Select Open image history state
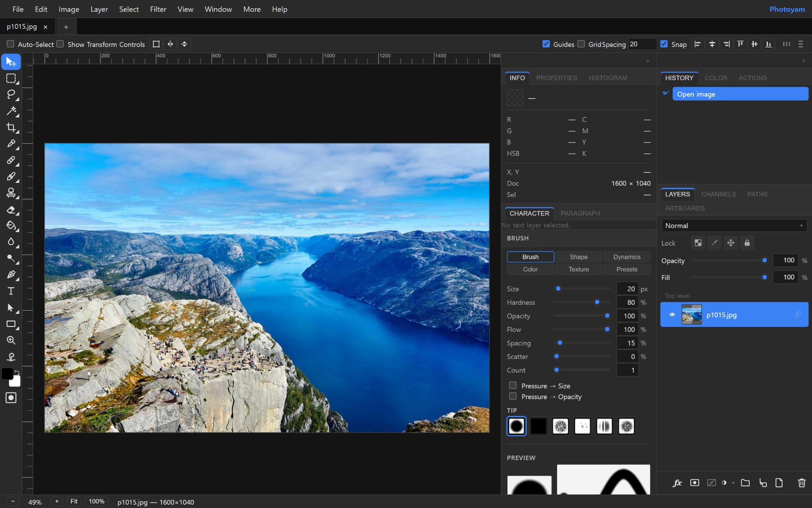 [740, 94]
